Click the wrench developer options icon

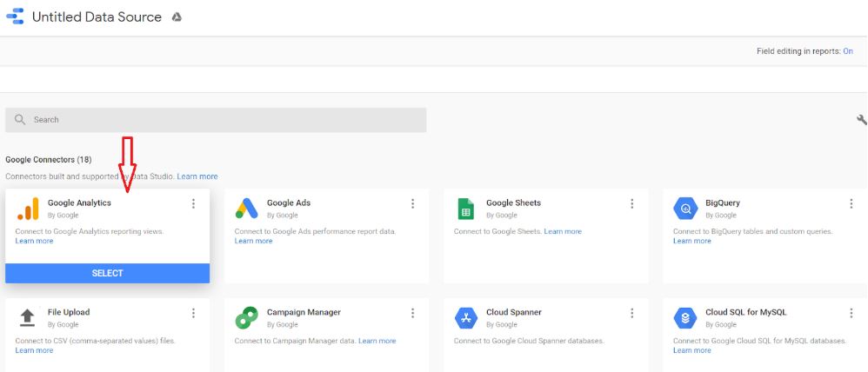(861, 120)
